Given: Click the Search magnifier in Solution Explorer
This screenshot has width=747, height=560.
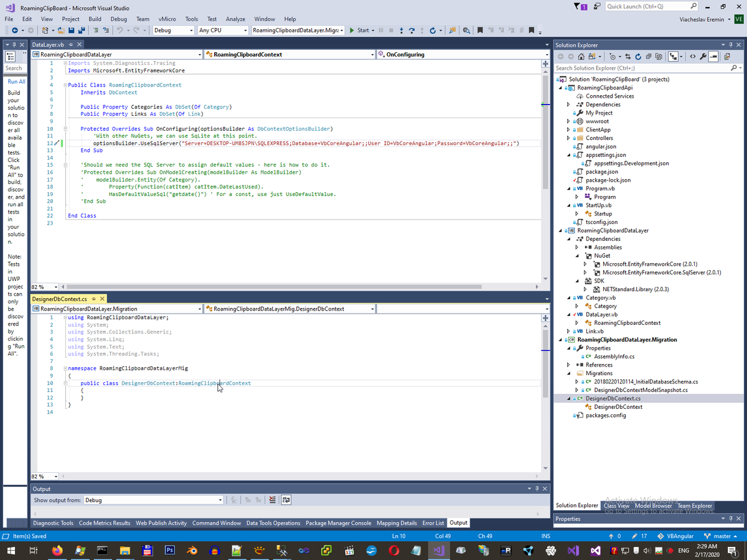Looking at the screenshot, I should pos(734,68).
